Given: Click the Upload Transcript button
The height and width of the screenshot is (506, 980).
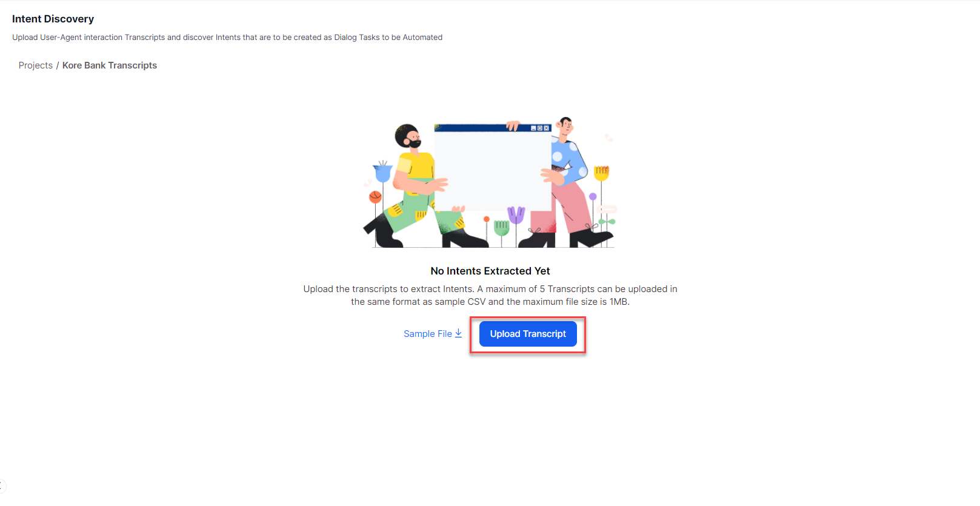Looking at the screenshot, I should (x=528, y=334).
